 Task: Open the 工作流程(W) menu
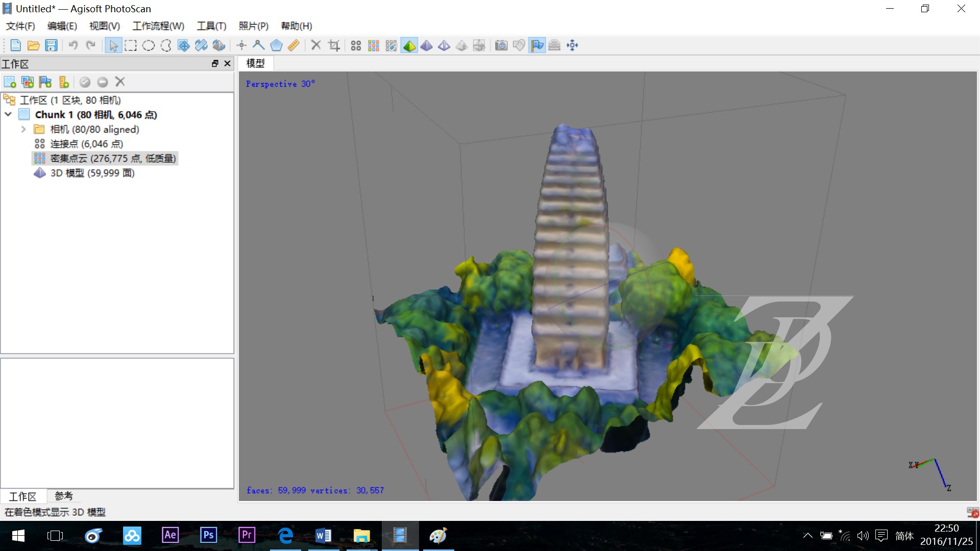[x=158, y=26]
